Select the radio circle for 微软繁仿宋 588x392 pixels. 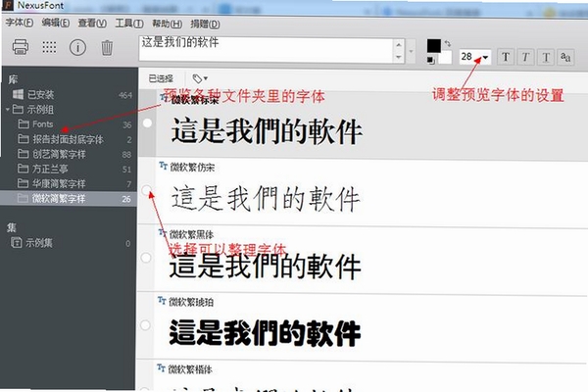147,190
